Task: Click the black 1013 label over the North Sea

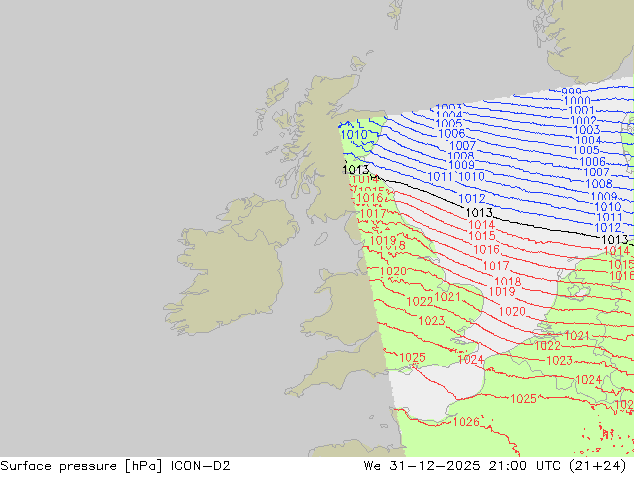Action: [479, 212]
